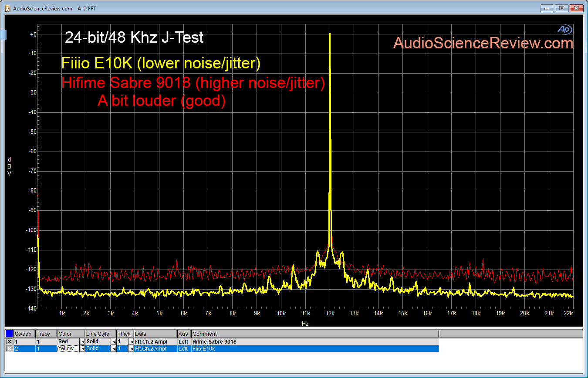Click the Color column header
Screen dimensions: 588x378
tap(71, 334)
